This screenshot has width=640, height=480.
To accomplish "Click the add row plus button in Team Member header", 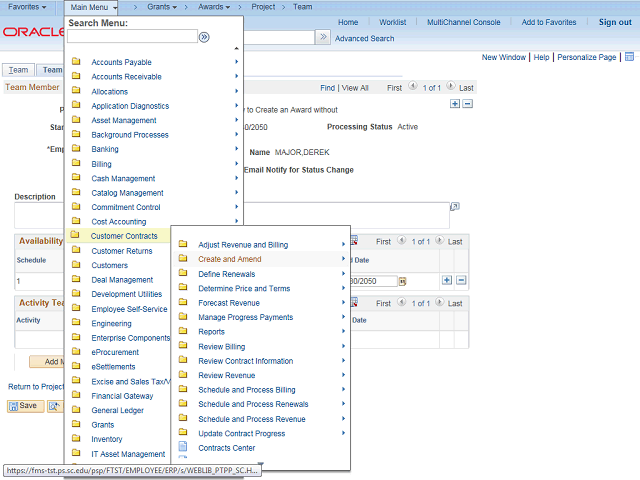I will click(455, 103).
